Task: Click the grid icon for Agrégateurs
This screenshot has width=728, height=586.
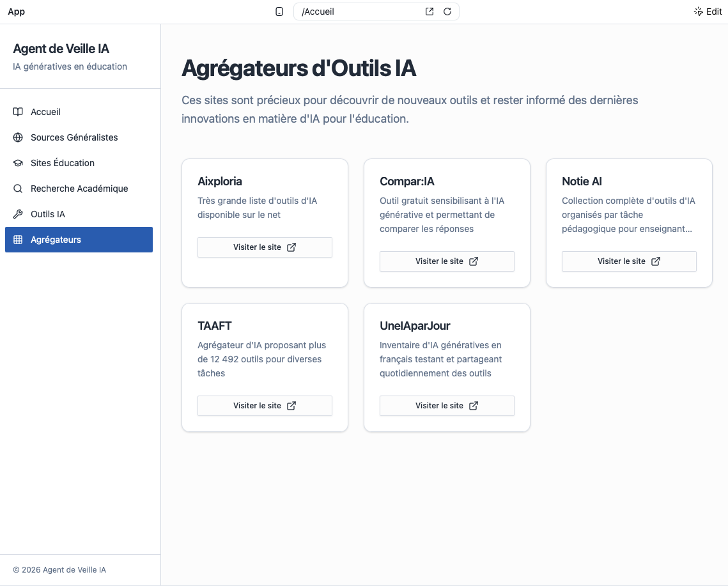Action: coord(18,240)
